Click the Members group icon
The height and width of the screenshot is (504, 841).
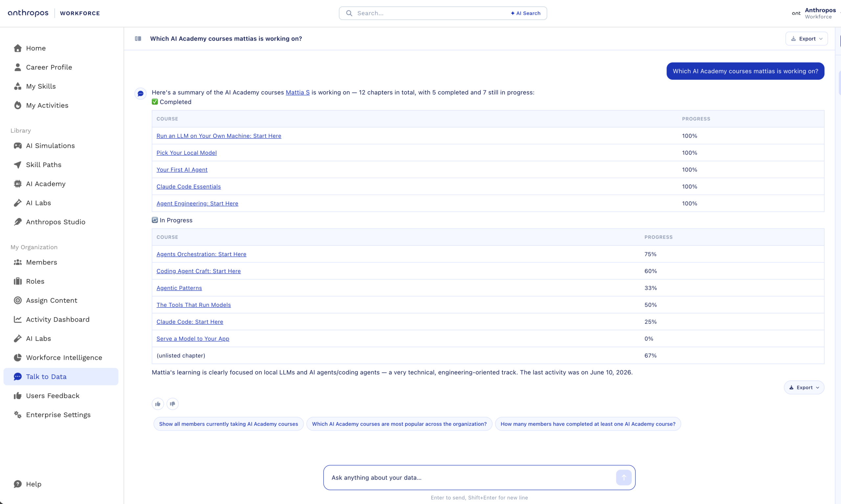[18, 262]
